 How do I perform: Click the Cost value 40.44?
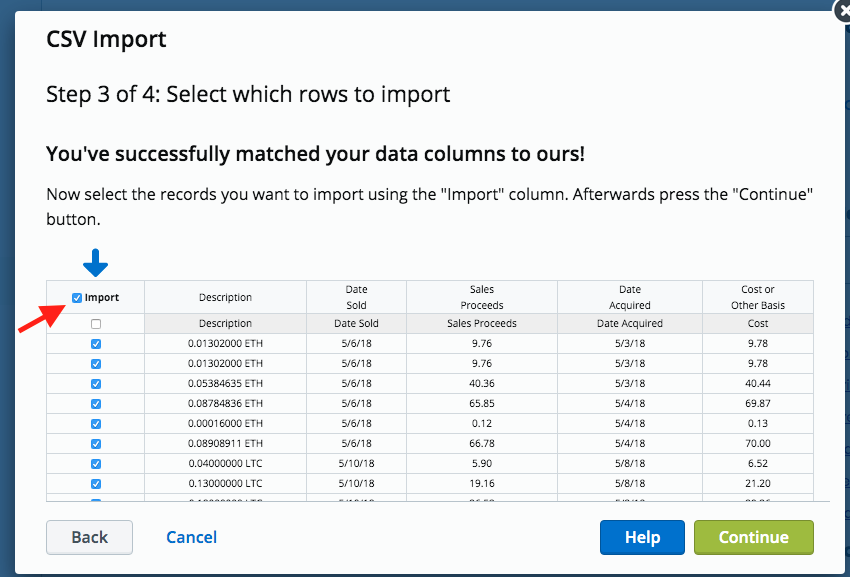pos(758,383)
